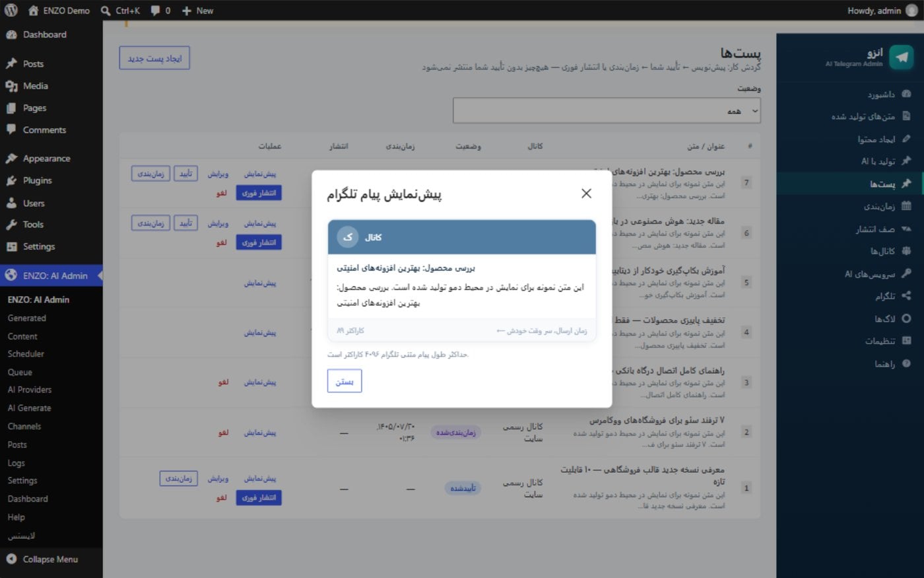The image size is (924, 578).
Task: Click the calendar icon in the ENZO sidebar
Action: (906, 206)
